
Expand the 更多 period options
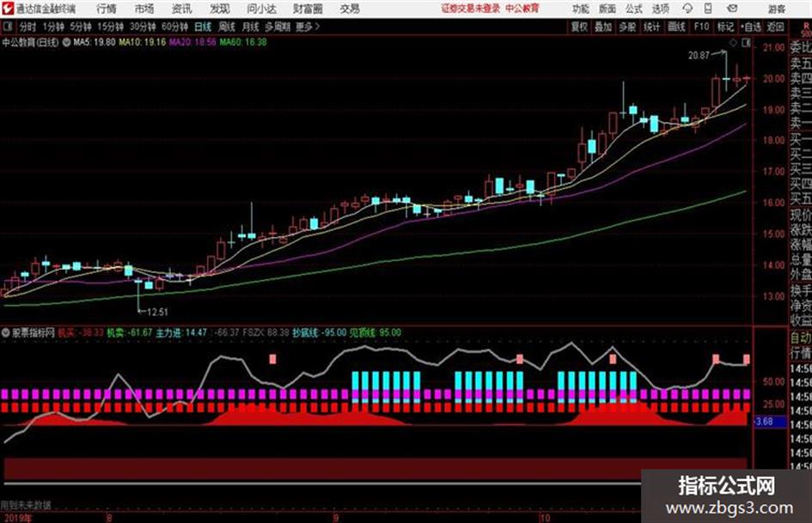tap(308, 27)
